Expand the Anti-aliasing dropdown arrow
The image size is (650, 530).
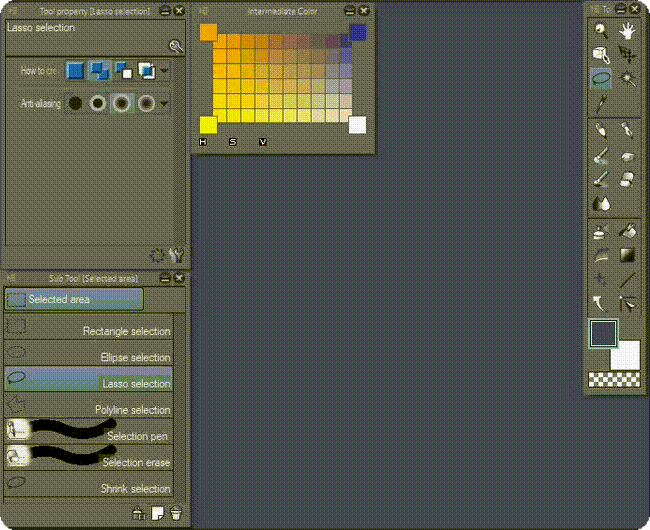[x=164, y=103]
